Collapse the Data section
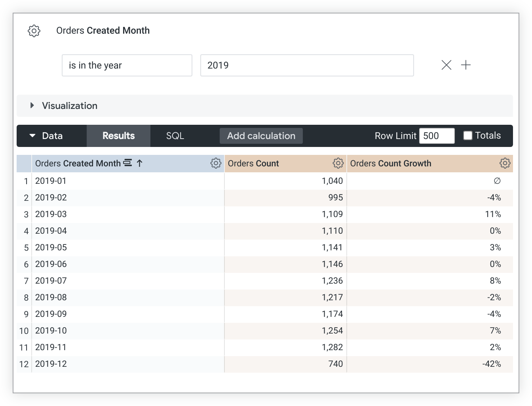The image size is (532, 406). [32, 135]
